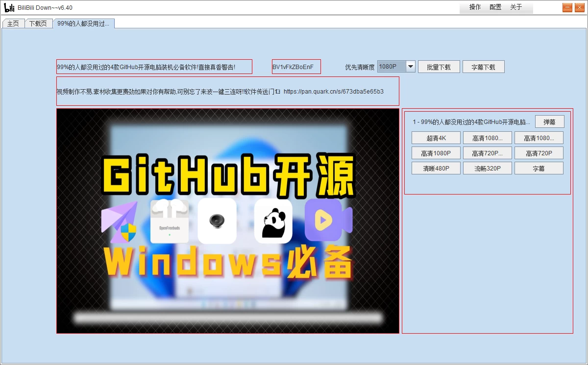Click the 字幕下载 button
Screen dimensions: 588x365
tap(483, 66)
